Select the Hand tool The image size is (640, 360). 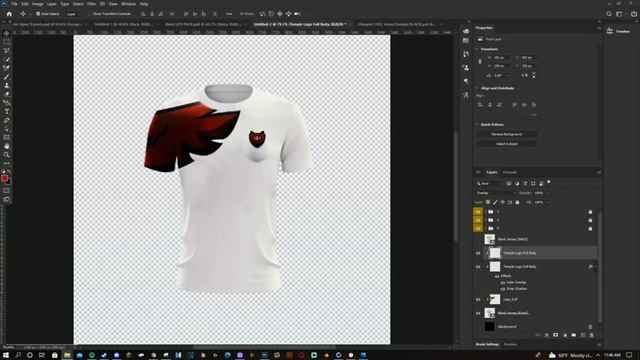click(x=7, y=146)
